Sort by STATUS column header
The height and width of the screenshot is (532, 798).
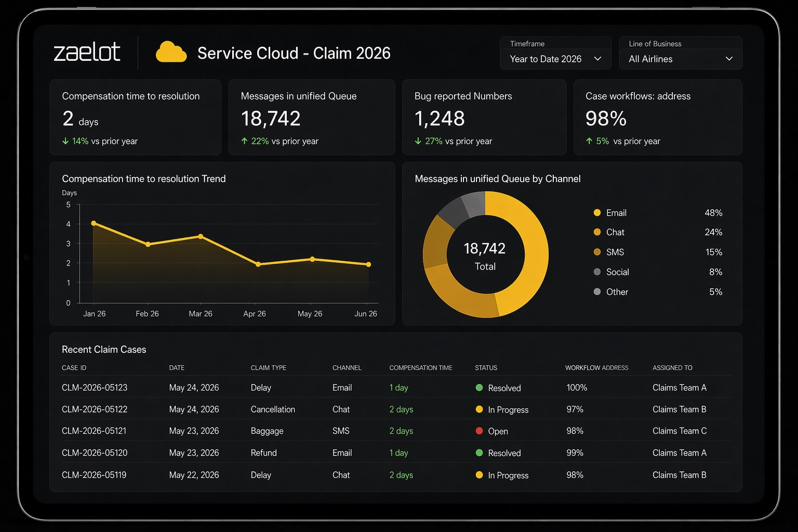point(486,368)
